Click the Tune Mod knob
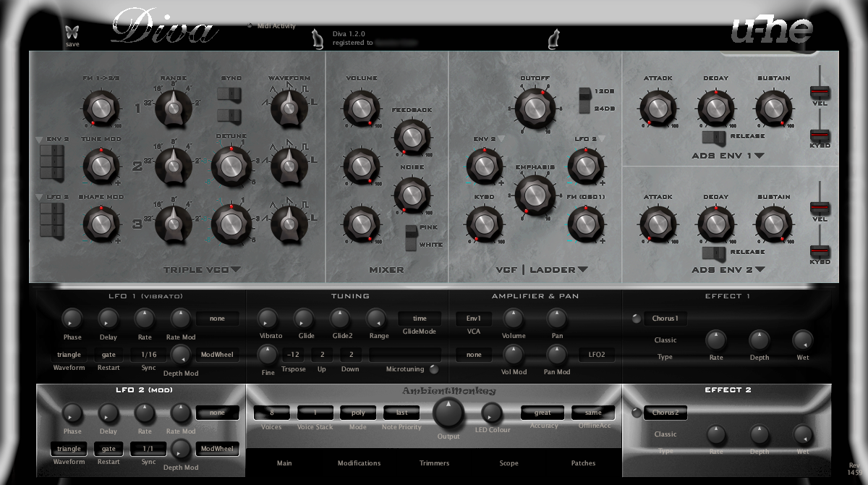 [x=101, y=166]
